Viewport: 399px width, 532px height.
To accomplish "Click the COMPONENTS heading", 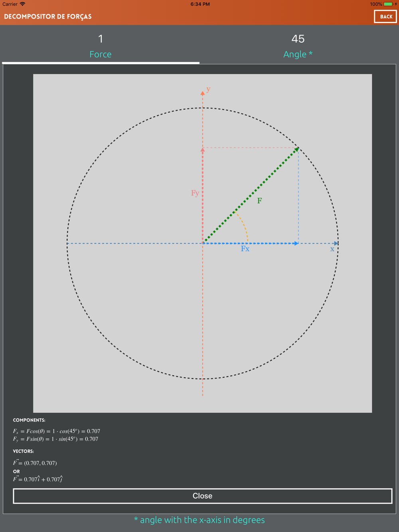I will click(29, 420).
